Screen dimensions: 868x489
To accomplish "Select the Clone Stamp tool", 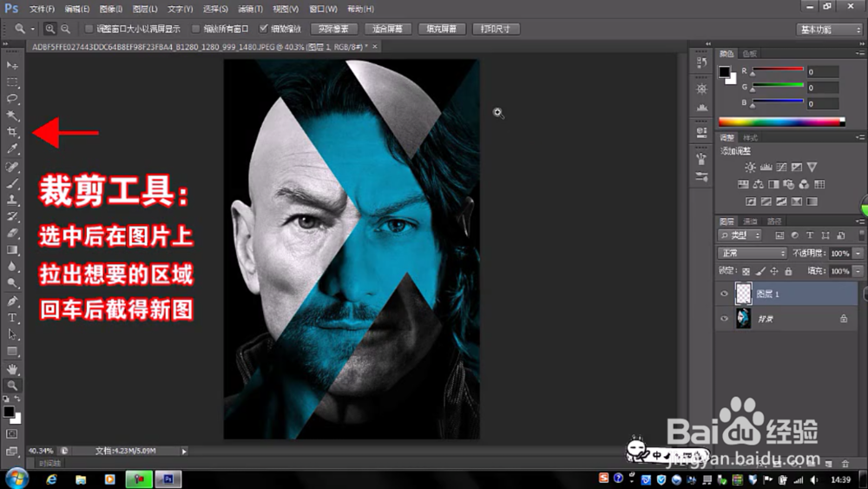I will coord(12,200).
